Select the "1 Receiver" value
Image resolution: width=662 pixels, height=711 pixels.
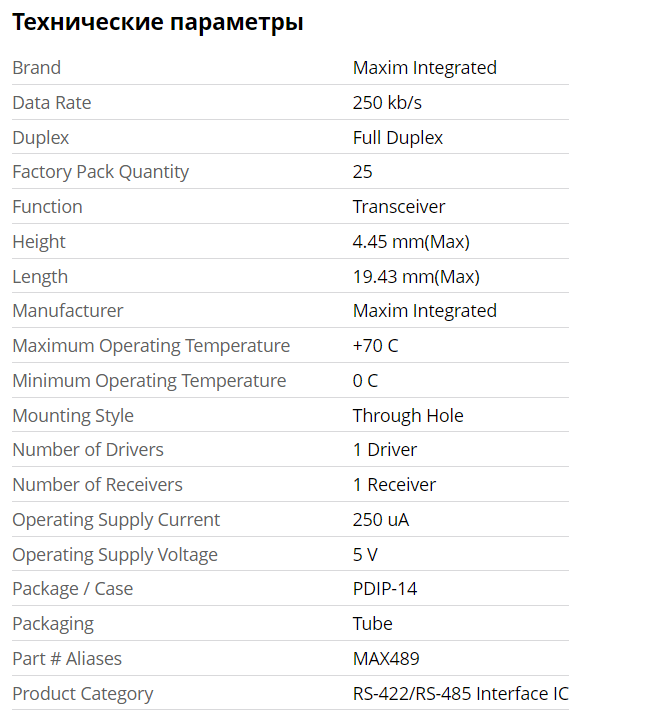[394, 485]
